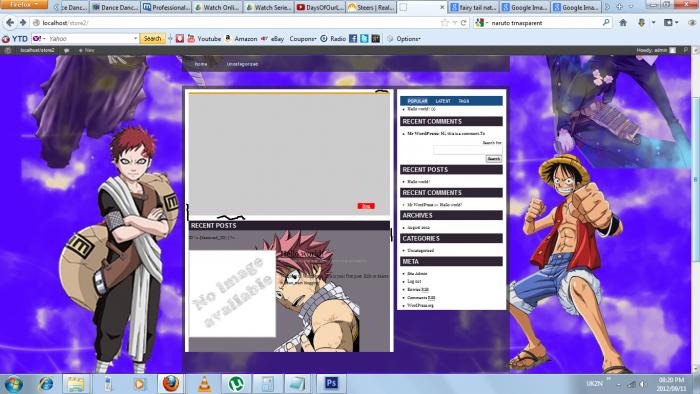Click the orange Search button in Yahoo toolbar

(x=152, y=39)
